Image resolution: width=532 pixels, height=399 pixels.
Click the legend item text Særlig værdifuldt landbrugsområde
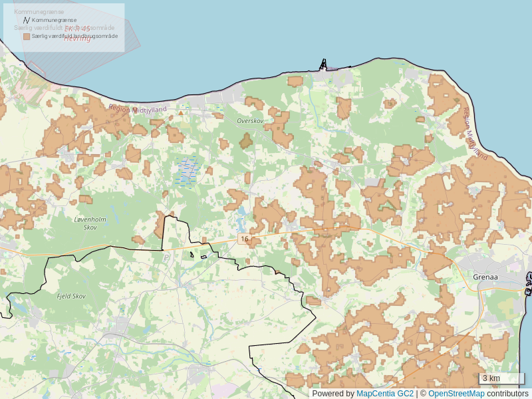coord(74,37)
